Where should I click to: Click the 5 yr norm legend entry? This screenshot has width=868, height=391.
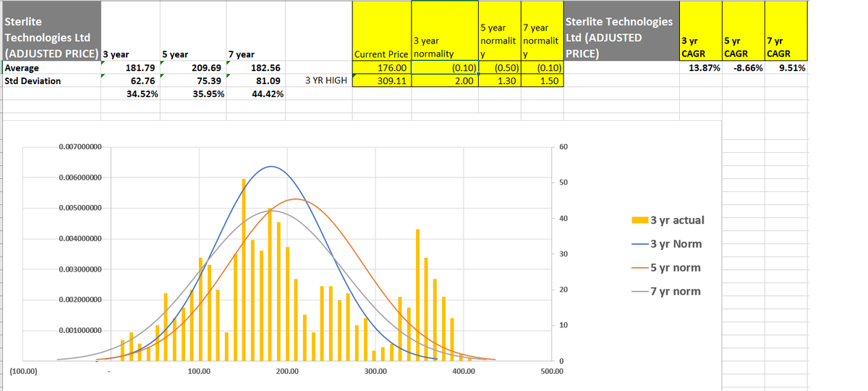[665, 268]
